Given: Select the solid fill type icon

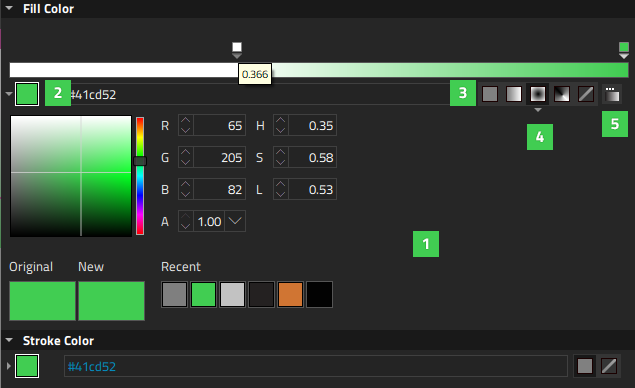Looking at the screenshot, I should tap(490, 94).
